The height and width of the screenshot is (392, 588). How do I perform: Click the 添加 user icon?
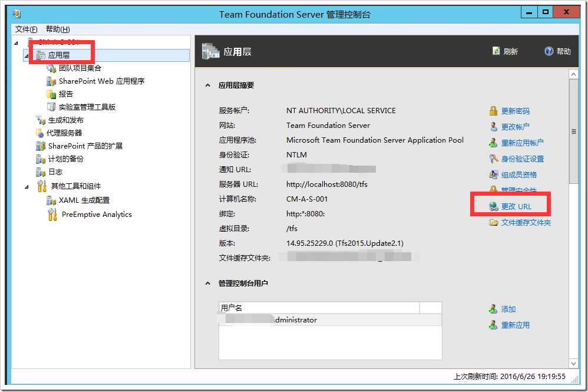[x=493, y=309]
